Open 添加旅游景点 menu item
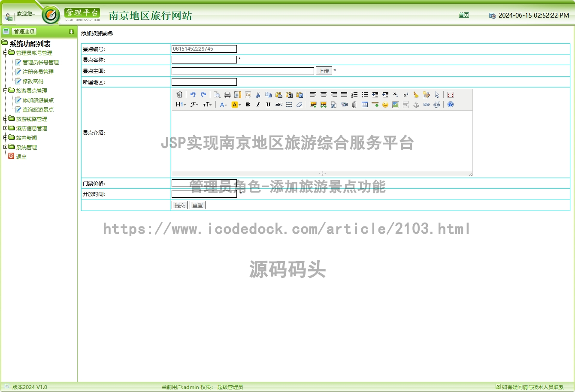The width and height of the screenshot is (575, 392). point(38,100)
